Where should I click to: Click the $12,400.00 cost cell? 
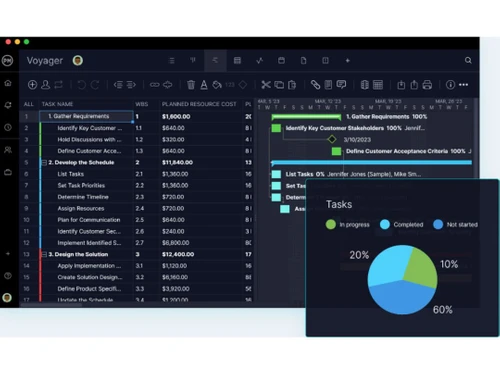(178, 254)
